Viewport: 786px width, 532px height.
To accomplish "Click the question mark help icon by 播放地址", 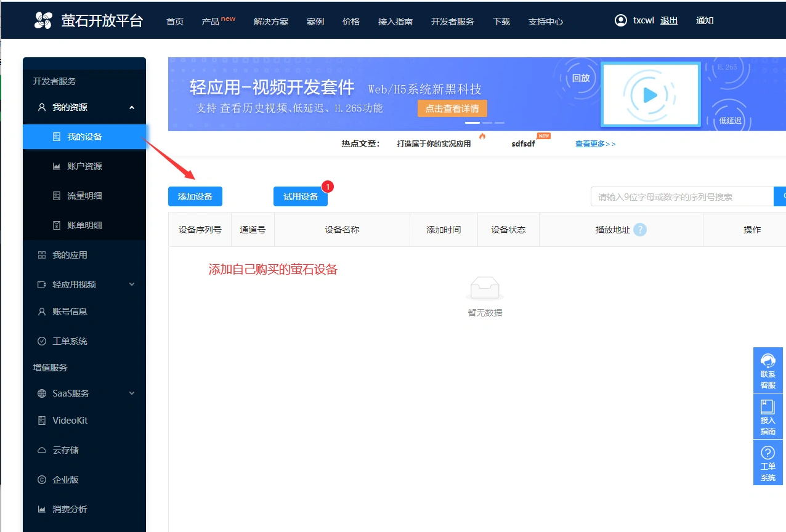I will [640, 230].
